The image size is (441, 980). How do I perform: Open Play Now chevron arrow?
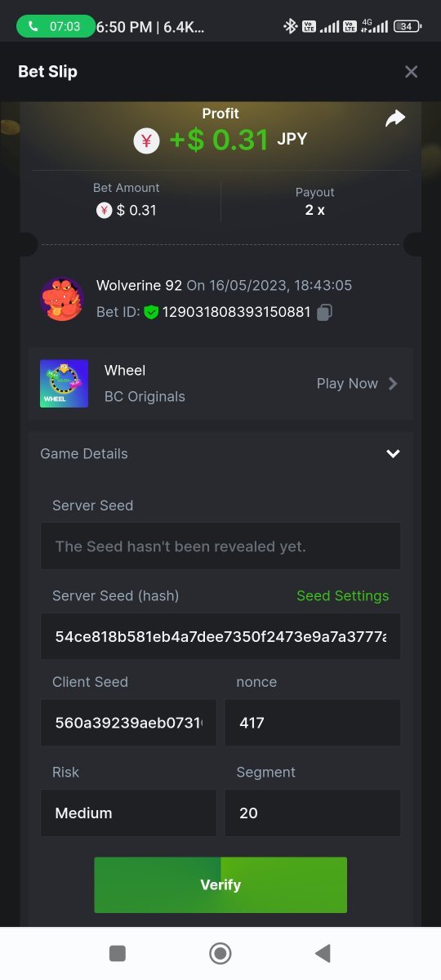(x=393, y=384)
